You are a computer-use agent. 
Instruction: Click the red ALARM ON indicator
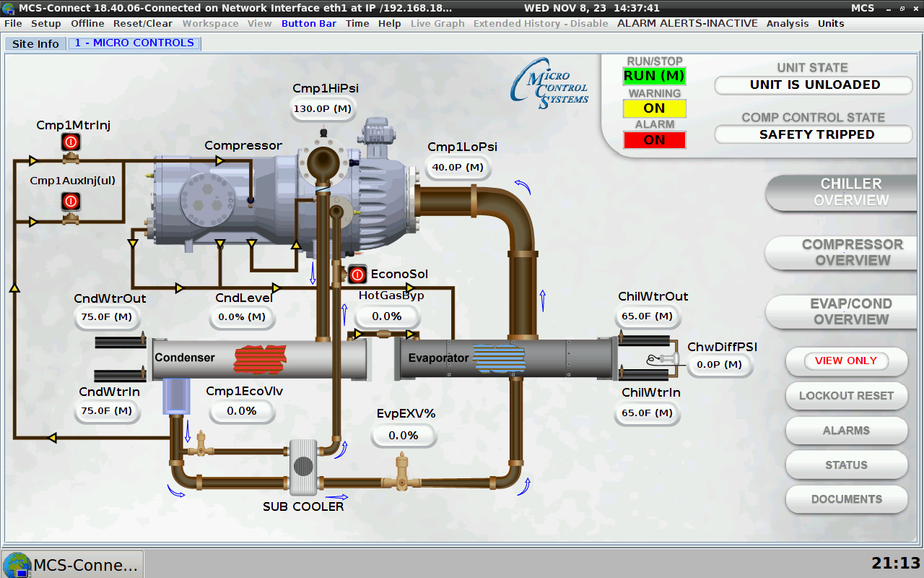tap(654, 140)
